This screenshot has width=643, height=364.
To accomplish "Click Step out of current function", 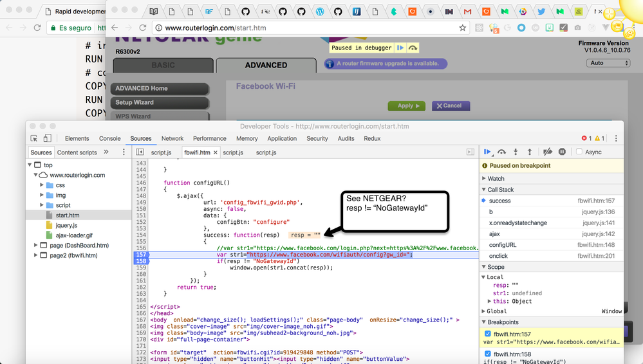I will tap(529, 152).
